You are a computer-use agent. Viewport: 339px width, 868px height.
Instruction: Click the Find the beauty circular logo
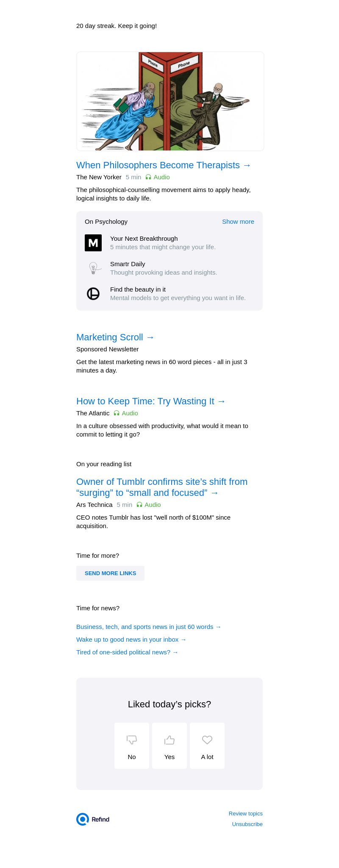pyautogui.click(x=93, y=294)
